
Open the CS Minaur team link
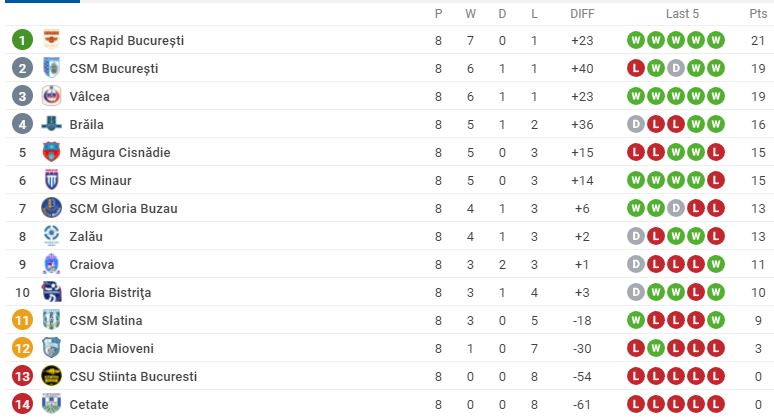coord(100,180)
